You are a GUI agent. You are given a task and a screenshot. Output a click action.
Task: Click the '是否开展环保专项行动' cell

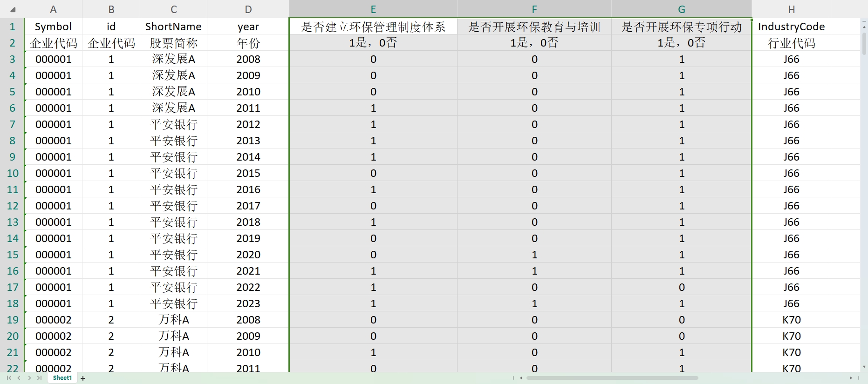click(x=682, y=27)
